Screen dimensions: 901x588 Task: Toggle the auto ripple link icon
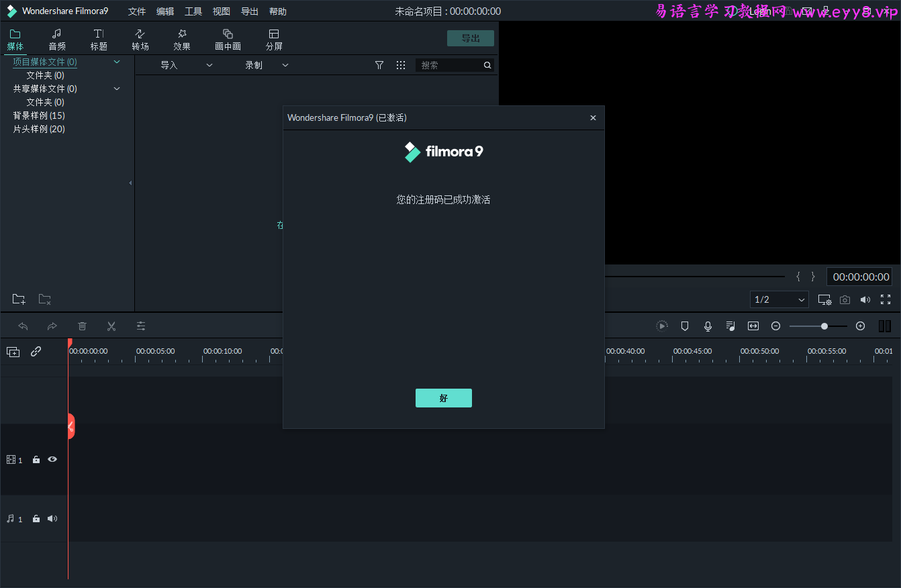point(36,351)
